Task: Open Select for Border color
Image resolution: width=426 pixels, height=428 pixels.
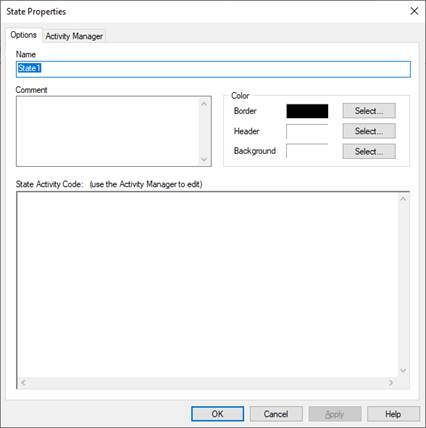Action: 369,111
